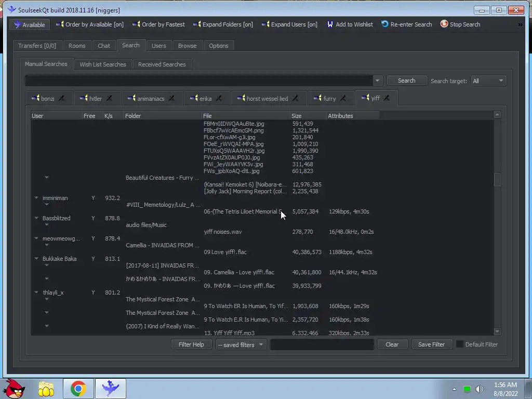Screen dimensions: 532x399
Task: Select '09 Love yiff!.flac' file
Action: pyautogui.click(x=225, y=252)
